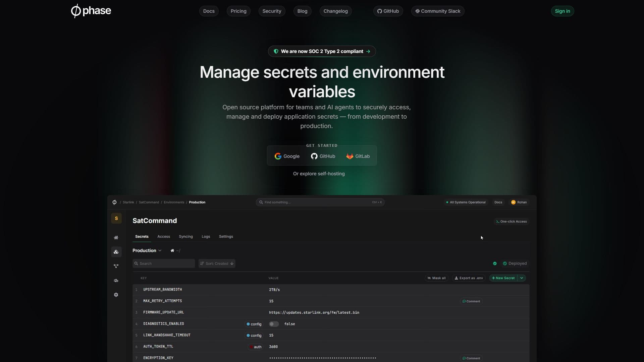This screenshot has height=362, width=644.
Task: Switch to the Logs tab
Action: 206,237
